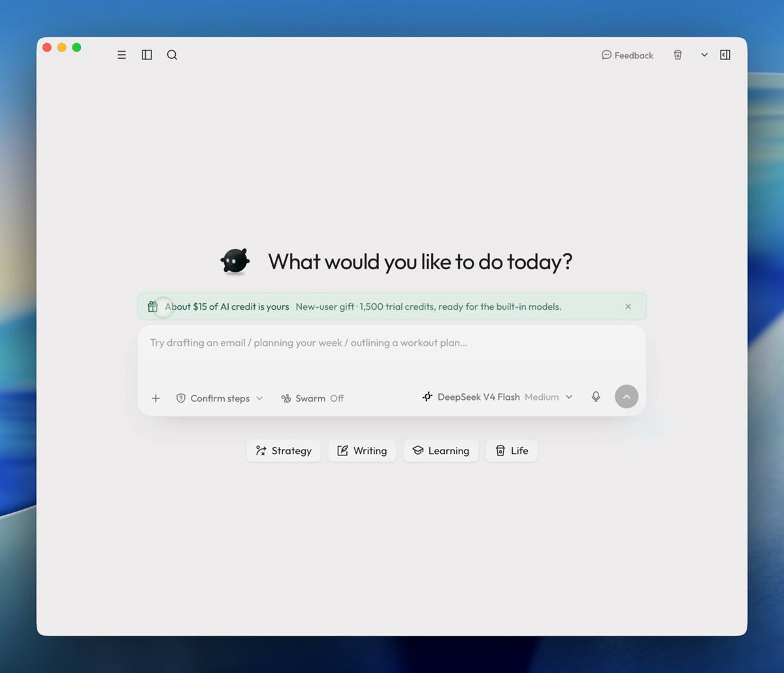Viewport: 784px width, 673px height.
Task: Click the cup icon beside Feedback
Action: click(678, 56)
